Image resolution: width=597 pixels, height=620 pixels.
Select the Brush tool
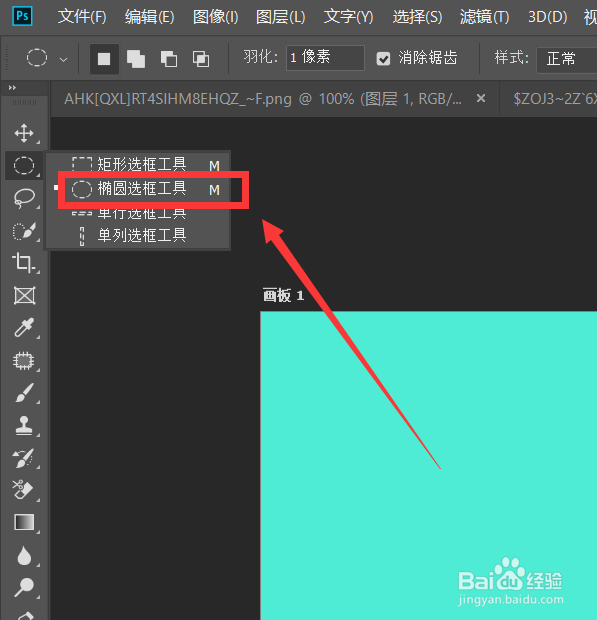[x=24, y=393]
